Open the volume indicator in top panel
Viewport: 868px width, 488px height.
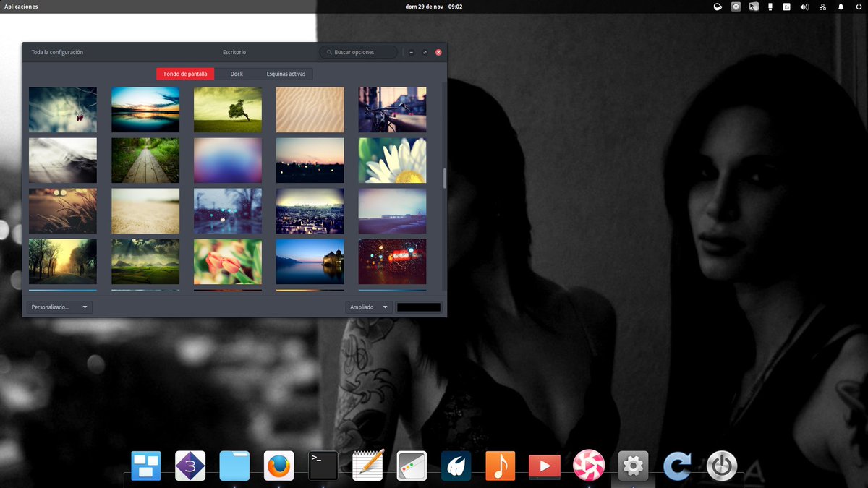[804, 7]
